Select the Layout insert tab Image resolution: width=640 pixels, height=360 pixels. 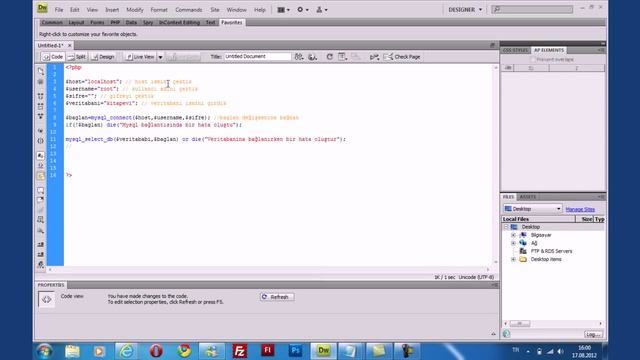click(76, 22)
